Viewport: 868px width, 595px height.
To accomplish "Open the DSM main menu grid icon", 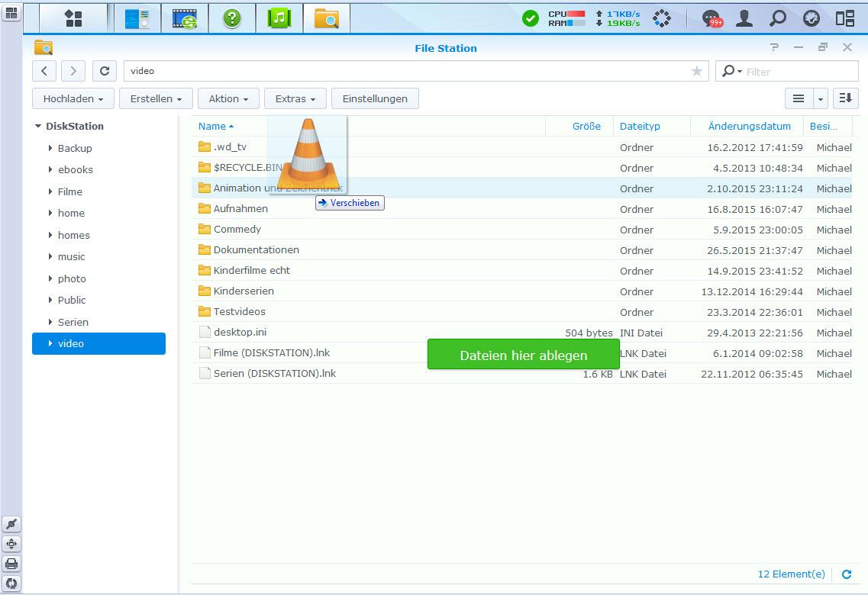I will [x=74, y=18].
